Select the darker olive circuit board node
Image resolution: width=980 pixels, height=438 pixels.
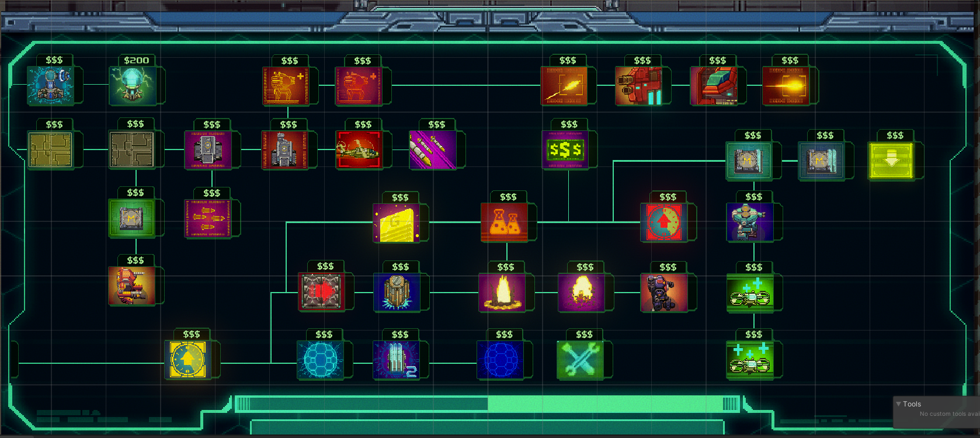[132, 150]
